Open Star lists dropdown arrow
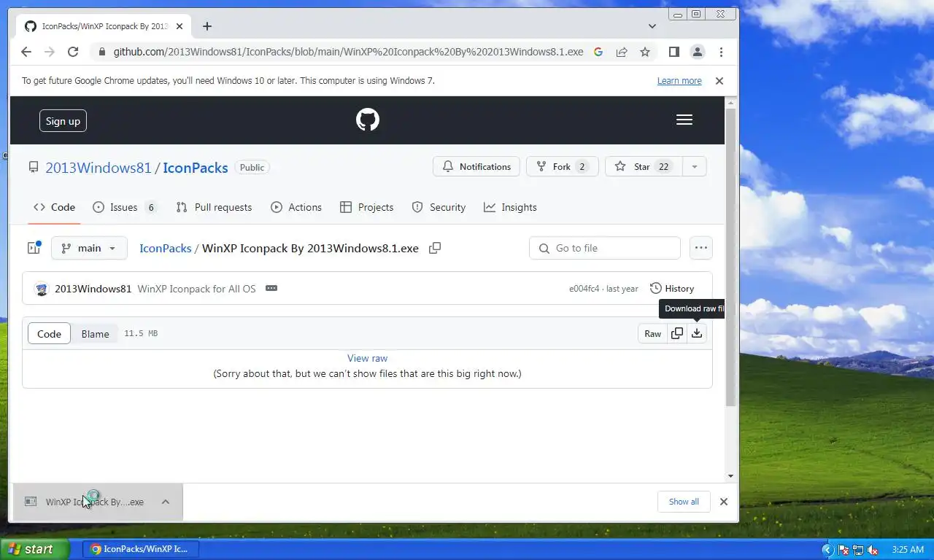This screenshot has width=934, height=560. point(695,167)
